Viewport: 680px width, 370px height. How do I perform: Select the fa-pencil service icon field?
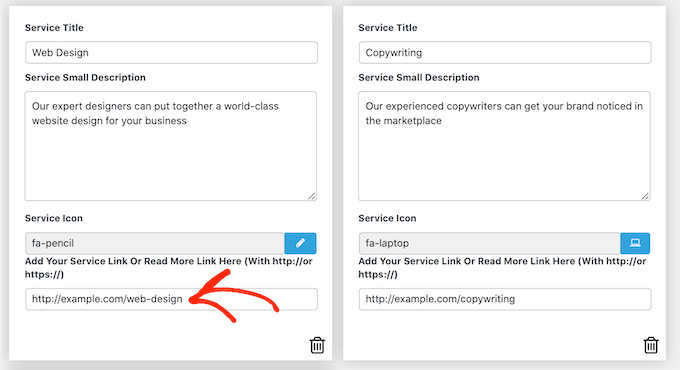coord(155,243)
